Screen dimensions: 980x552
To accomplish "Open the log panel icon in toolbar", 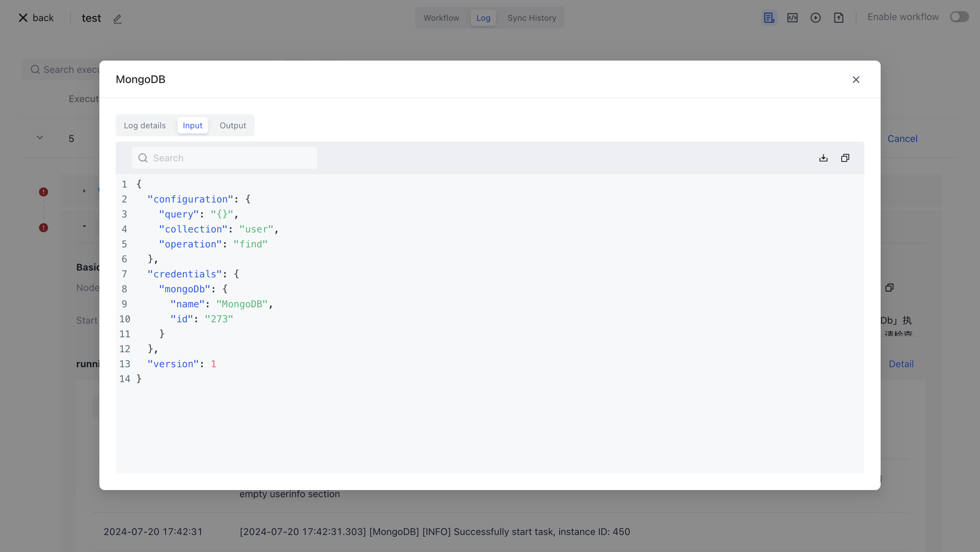I will tap(769, 18).
